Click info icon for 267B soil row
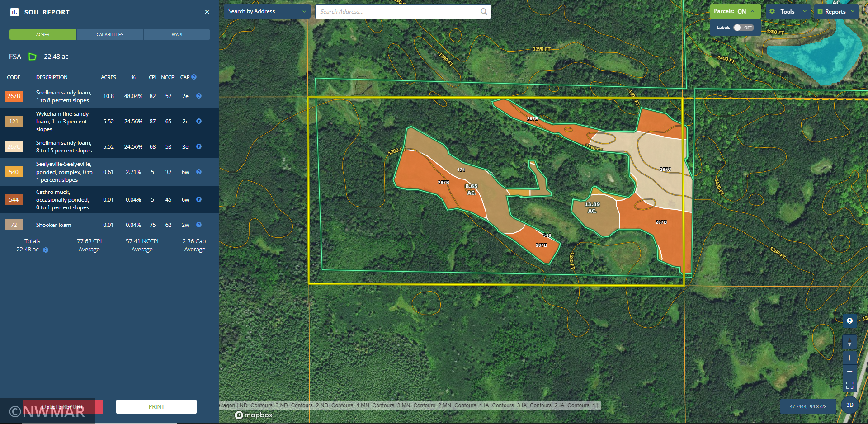This screenshot has width=868, height=424. tap(199, 96)
